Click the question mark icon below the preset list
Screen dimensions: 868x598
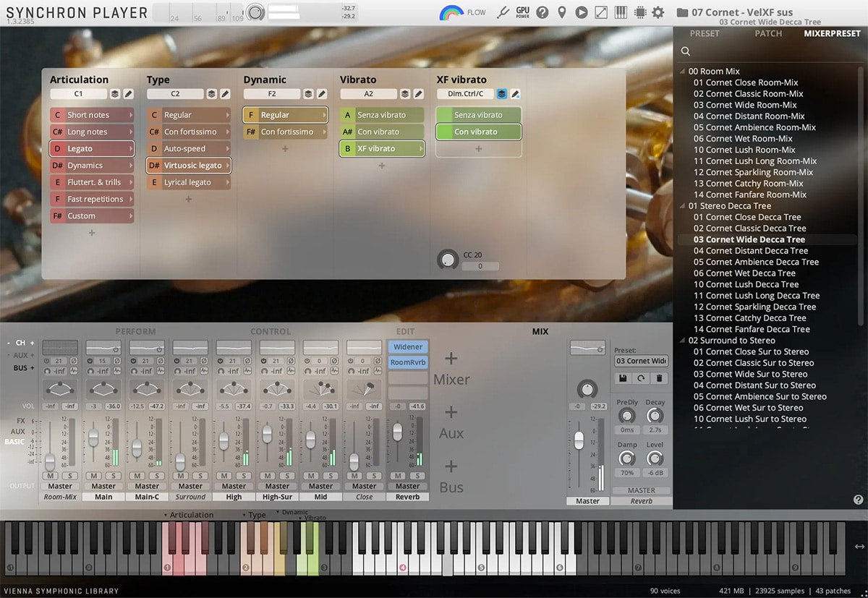point(858,500)
